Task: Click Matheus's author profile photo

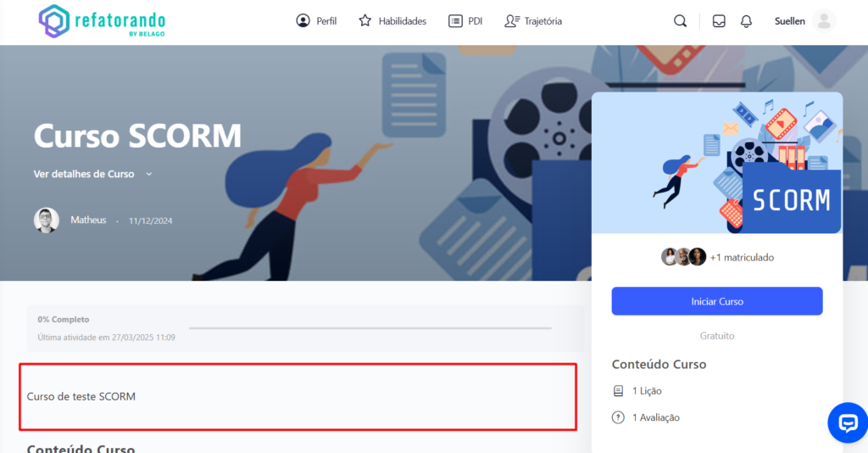Action: (47, 221)
